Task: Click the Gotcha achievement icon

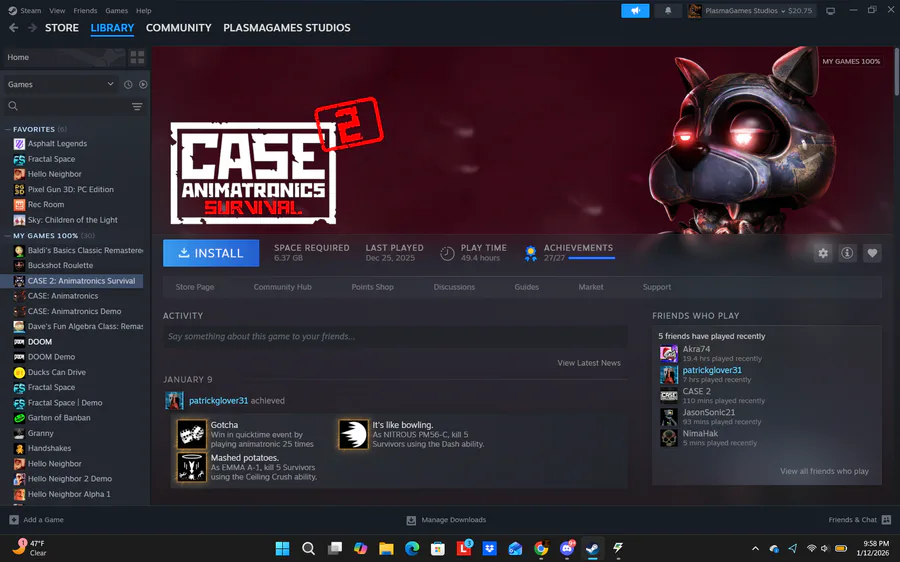Action: (x=191, y=434)
